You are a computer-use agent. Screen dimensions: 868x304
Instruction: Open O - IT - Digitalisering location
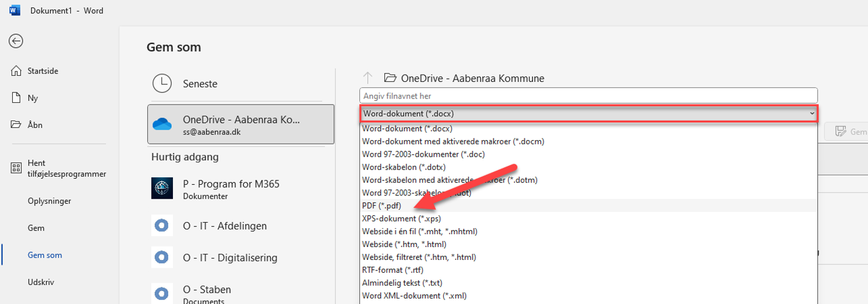(241, 258)
